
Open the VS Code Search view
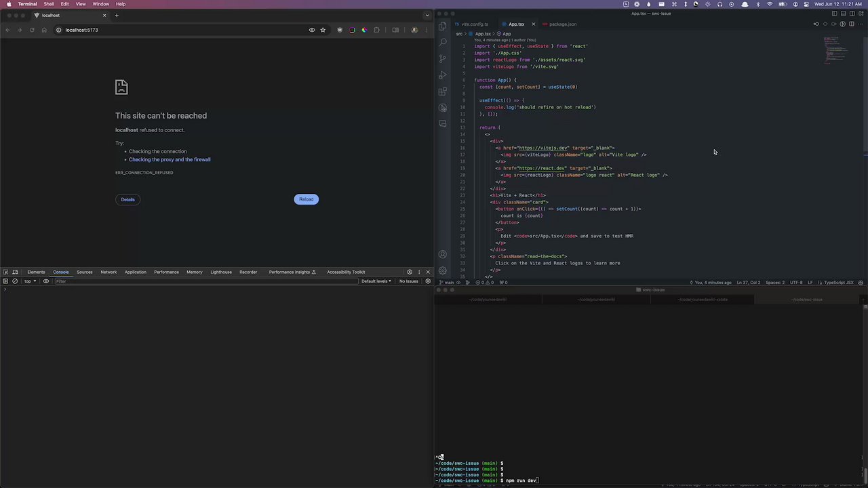[x=443, y=42]
